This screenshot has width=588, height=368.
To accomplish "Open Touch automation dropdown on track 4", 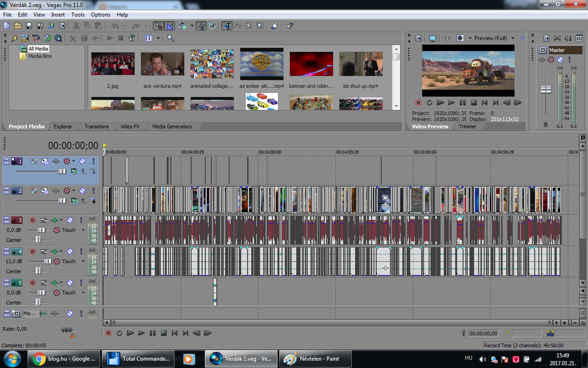I will pos(83,261).
